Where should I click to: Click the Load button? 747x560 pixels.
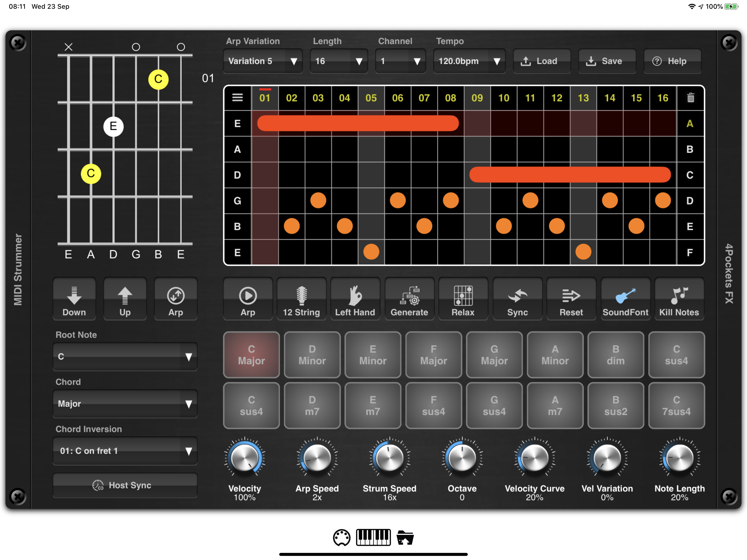541,61
